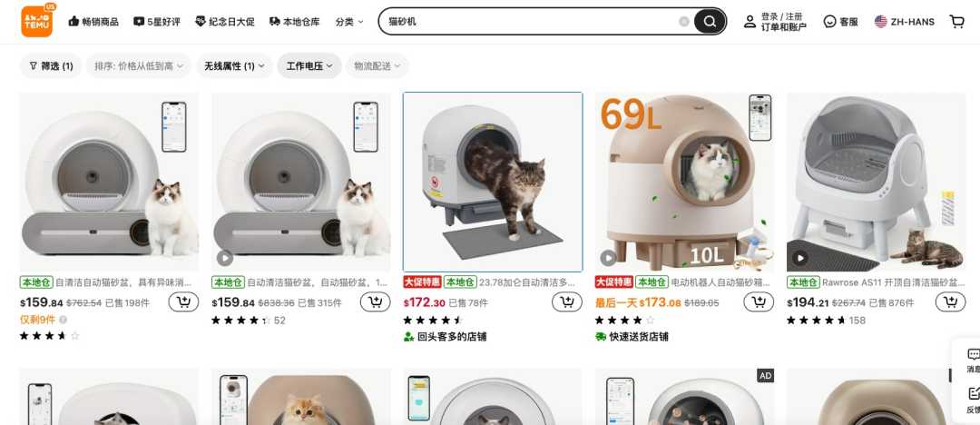Go to 畅销商品 best sellers
Image resolution: width=980 pixels, height=425 pixels.
click(x=93, y=22)
